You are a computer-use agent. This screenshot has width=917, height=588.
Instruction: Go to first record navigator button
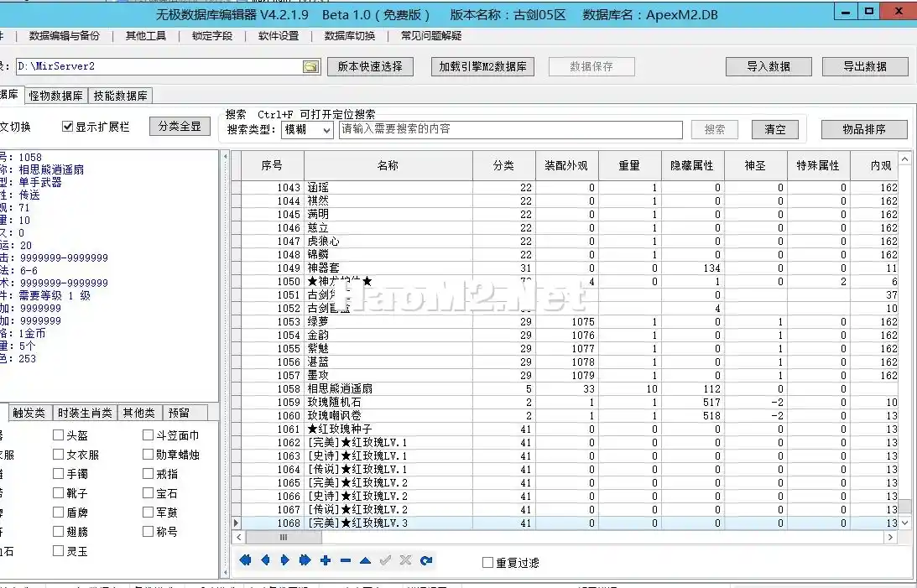245,560
